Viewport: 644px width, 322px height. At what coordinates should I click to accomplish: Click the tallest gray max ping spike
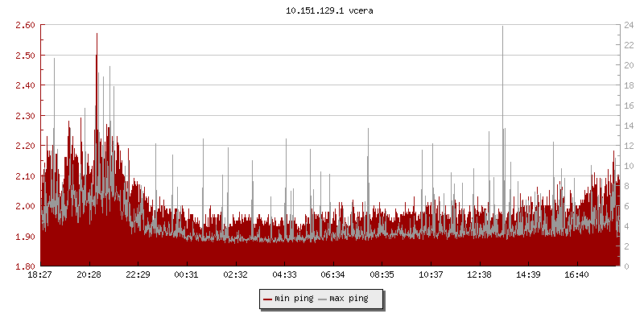coord(503,32)
